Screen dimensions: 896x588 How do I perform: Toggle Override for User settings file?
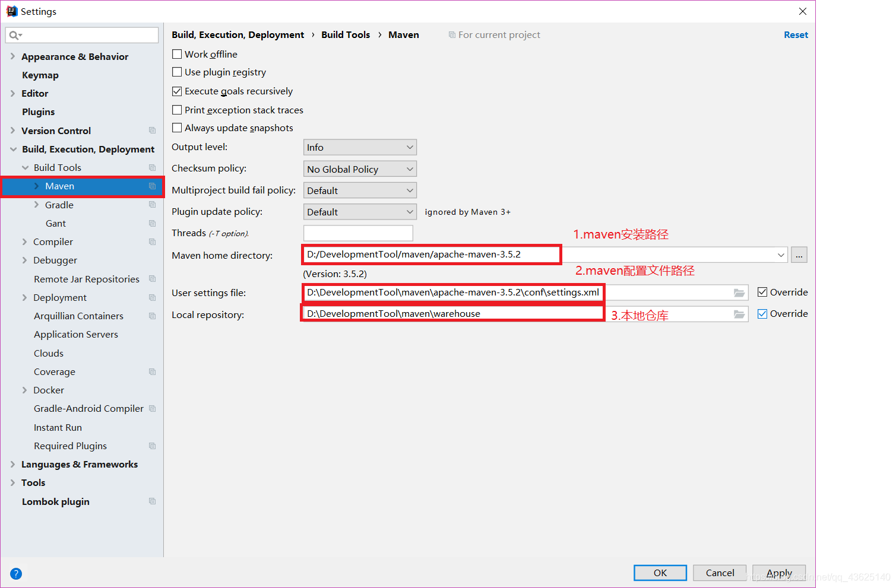762,292
